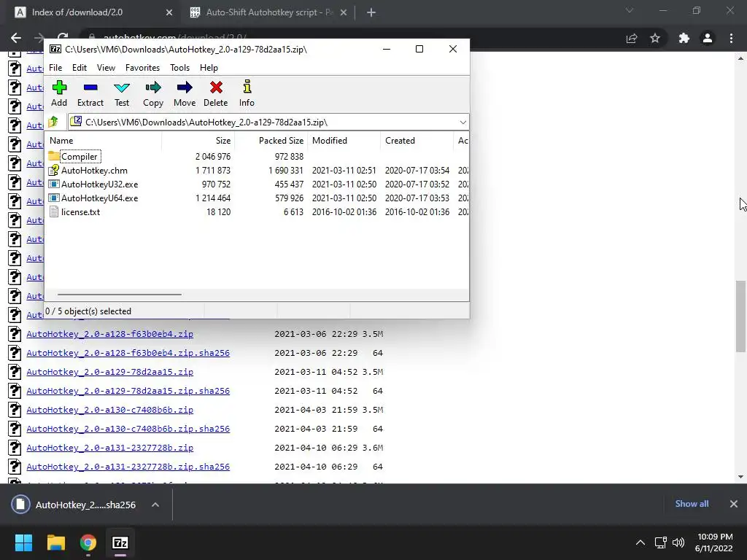The image size is (747, 560).
Task: Click the Move toolbar icon
Action: [x=185, y=88]
